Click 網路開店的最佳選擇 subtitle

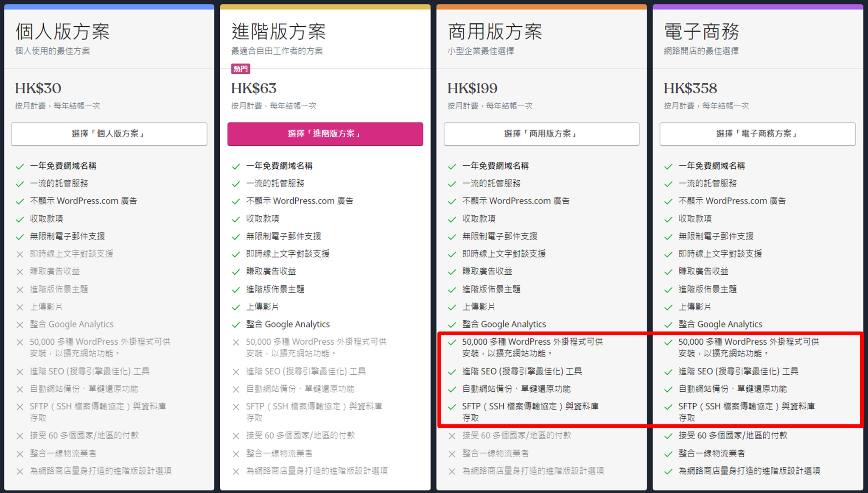701,51
